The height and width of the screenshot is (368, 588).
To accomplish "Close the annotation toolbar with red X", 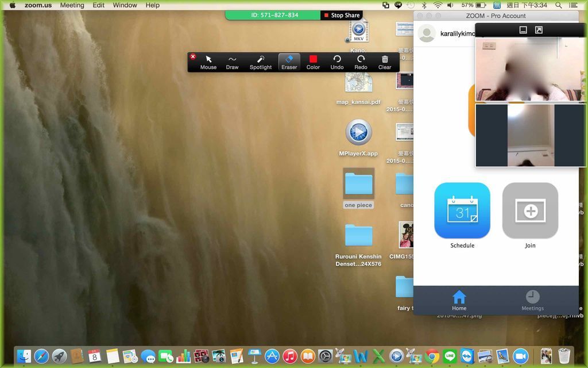I will [193, 57].
